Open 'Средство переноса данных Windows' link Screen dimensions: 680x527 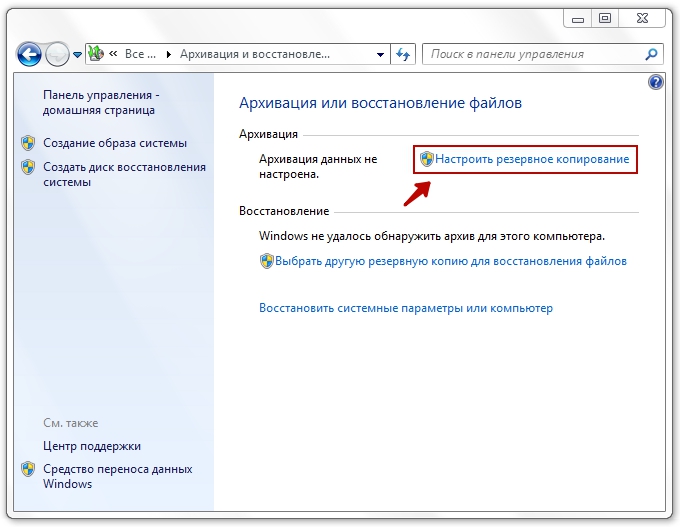[x=118, y=476]
